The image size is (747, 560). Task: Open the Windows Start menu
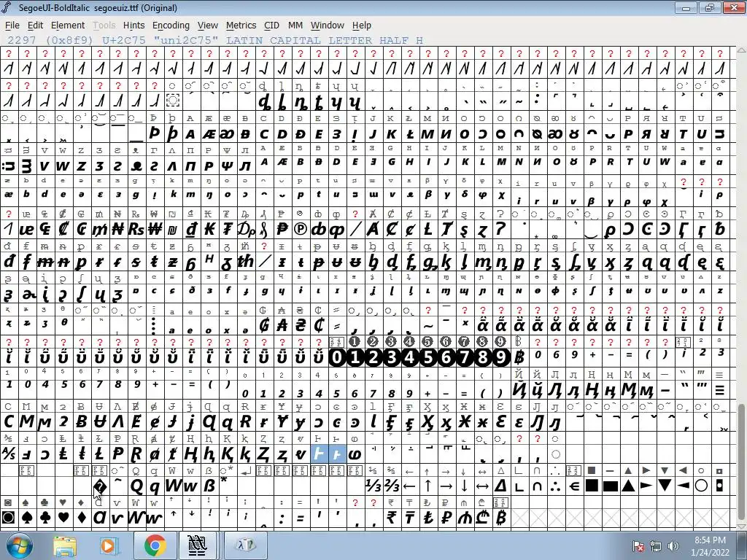point(18,545)
